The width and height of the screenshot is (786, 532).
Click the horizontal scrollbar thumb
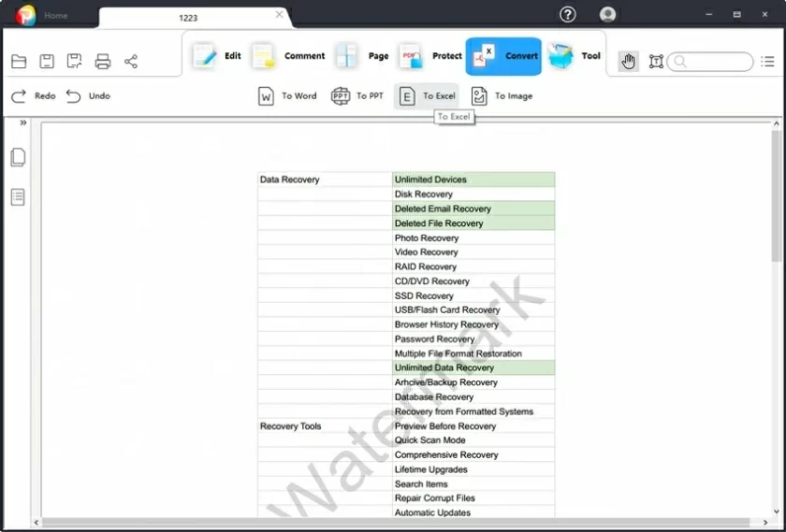(396, 522)
